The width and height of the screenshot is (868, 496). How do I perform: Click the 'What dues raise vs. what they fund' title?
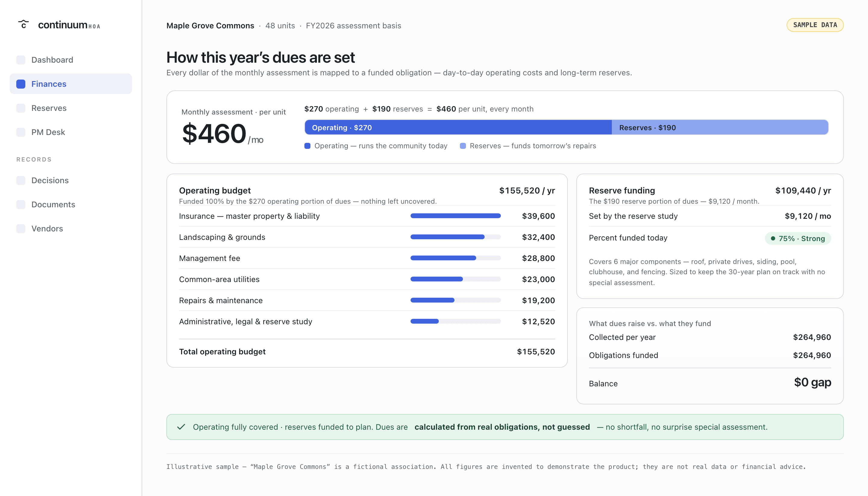649,324
